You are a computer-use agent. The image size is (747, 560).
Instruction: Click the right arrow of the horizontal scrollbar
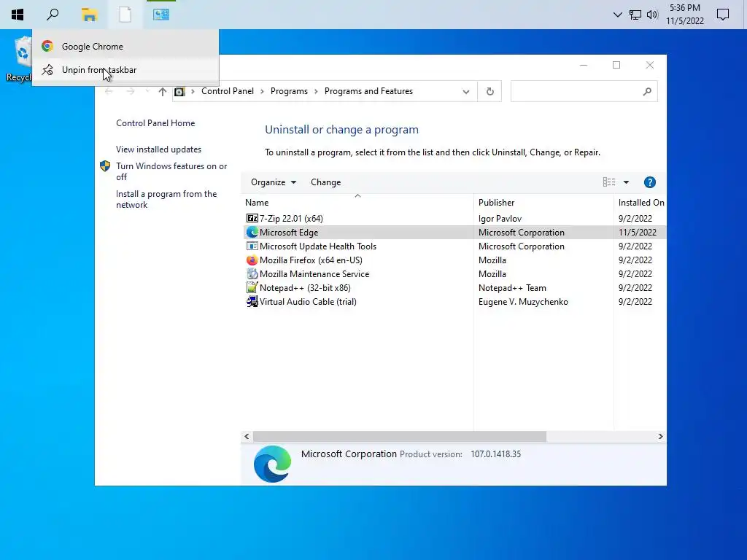click(660, 436)
